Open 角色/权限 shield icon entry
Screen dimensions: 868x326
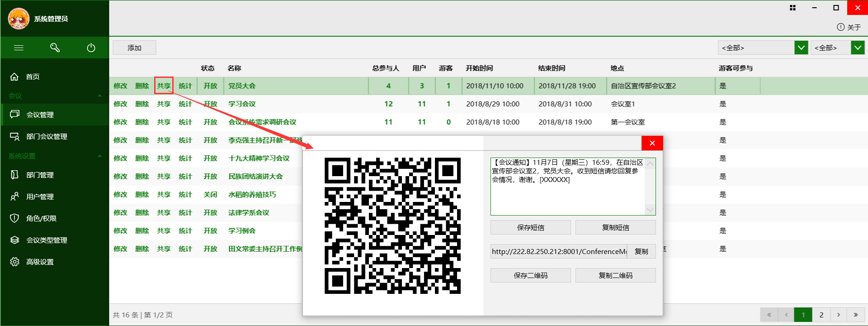[x=14, y=218]
